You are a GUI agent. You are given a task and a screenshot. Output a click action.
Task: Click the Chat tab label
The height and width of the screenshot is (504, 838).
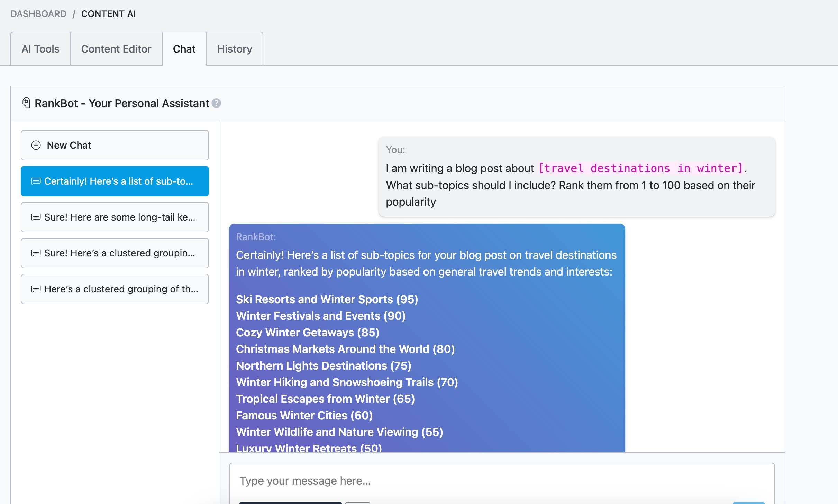pyautogui.click(x=184, y=49)
